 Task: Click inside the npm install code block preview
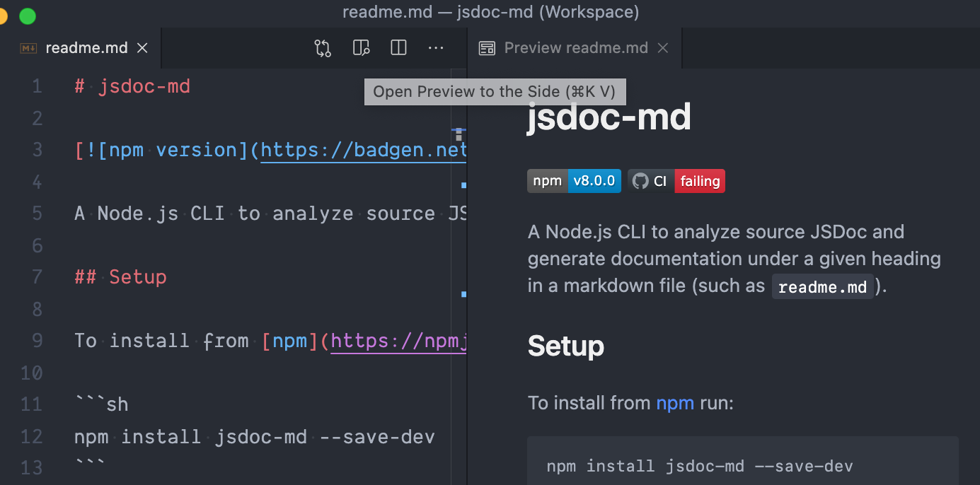(699, 465)
